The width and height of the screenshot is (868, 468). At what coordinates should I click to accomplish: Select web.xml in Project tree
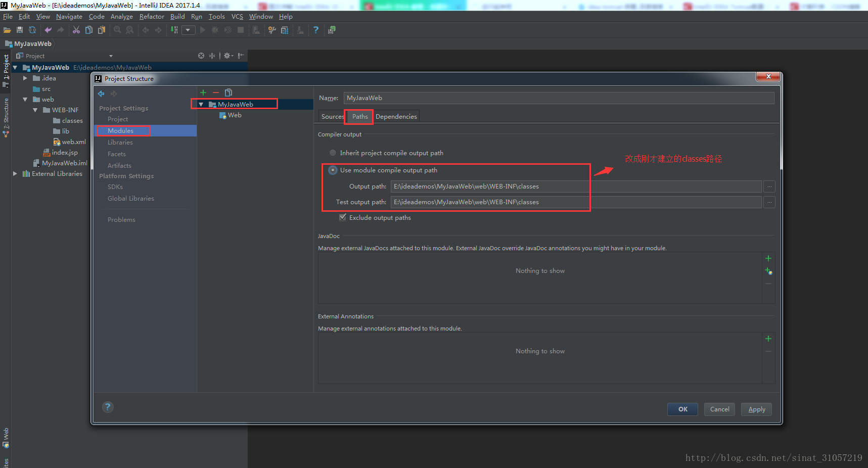(70, 142)
